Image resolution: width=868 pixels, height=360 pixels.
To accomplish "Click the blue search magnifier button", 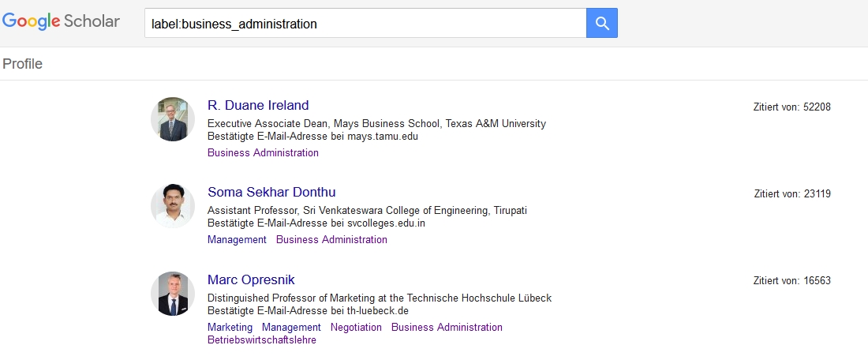I will click(x=602, y=23).
